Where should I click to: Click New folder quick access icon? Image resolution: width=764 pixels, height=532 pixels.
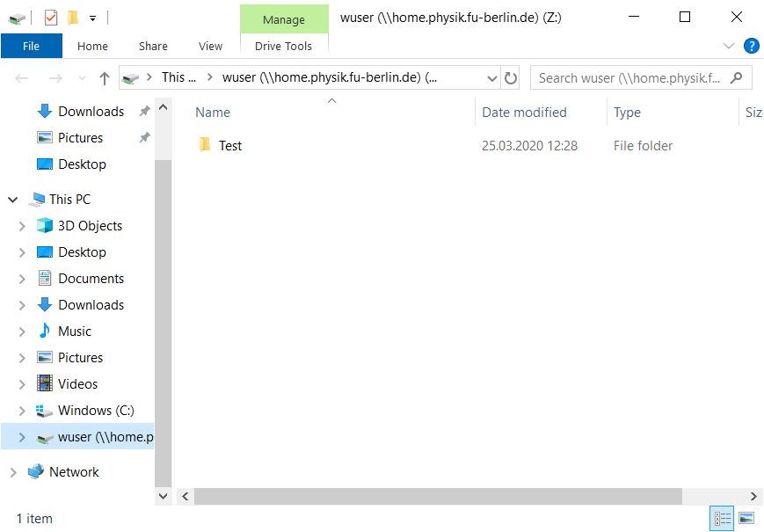pyautogui.click(x=73, y=18)
